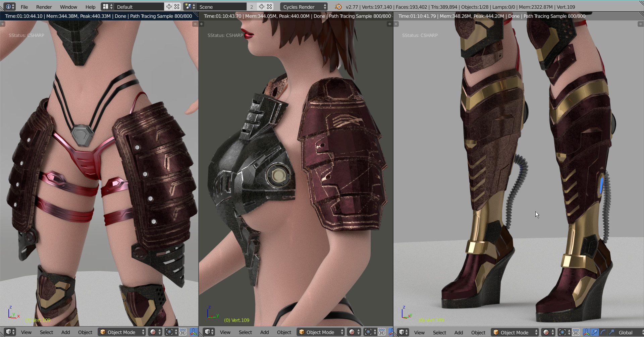The height and width of the screenshot is (337, 644).
Task: Click the Verts:197,140 statistics text
Action: [377, 7]
